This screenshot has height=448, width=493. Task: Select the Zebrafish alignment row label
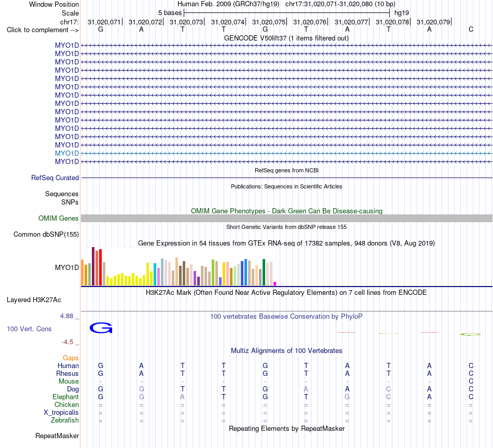(65, 420)
